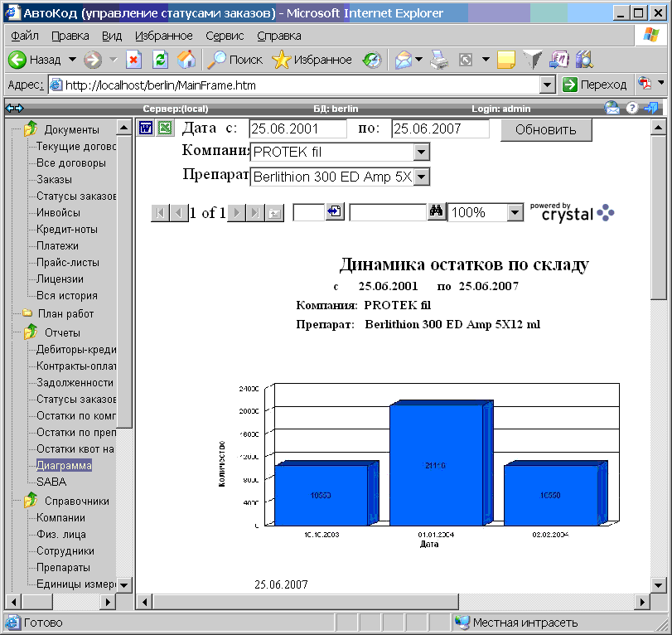Screen dimensions: 672x635
Task: Open the Правка menu
Action: 70,36
